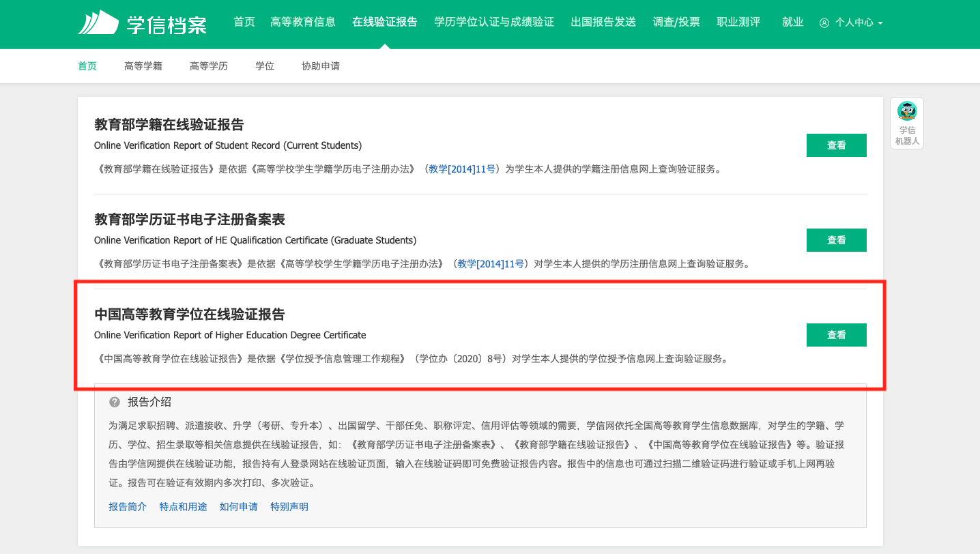Click the question mark icon beside 报告介绍

[115, 402]
